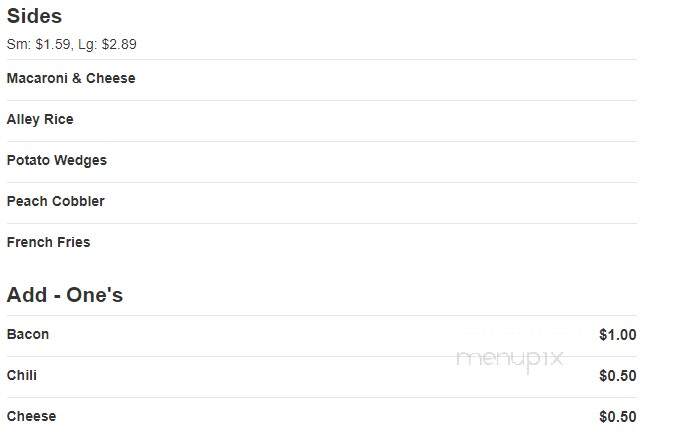Screen dimensions: 689x441
Task: Select the Alley Rice menu item
Action: pyautogui.click(x=40, y=119)
